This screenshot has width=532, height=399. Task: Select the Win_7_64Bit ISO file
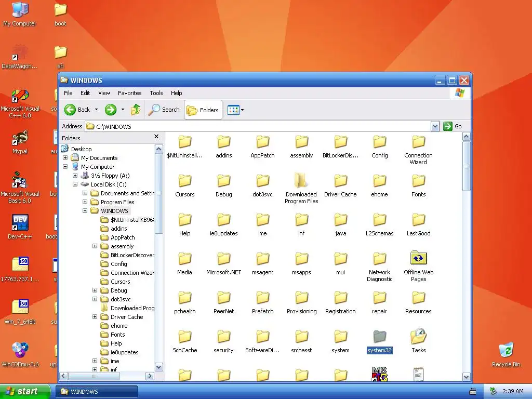pos(20,312)
